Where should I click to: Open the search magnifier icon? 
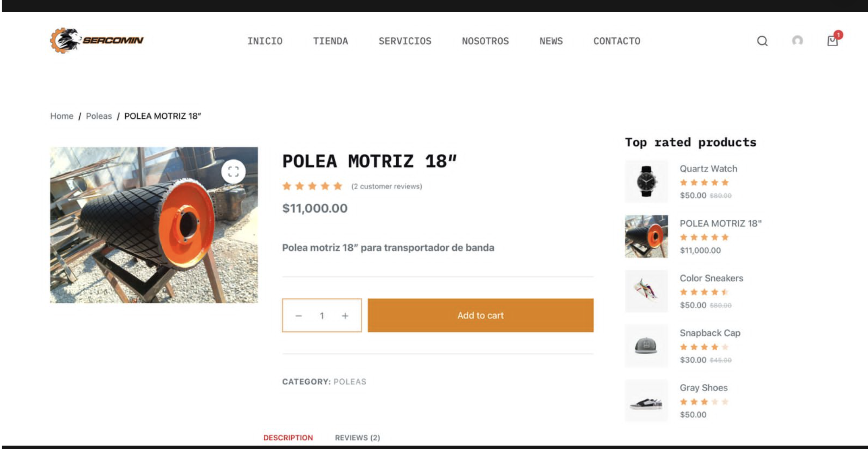[762, 41]
